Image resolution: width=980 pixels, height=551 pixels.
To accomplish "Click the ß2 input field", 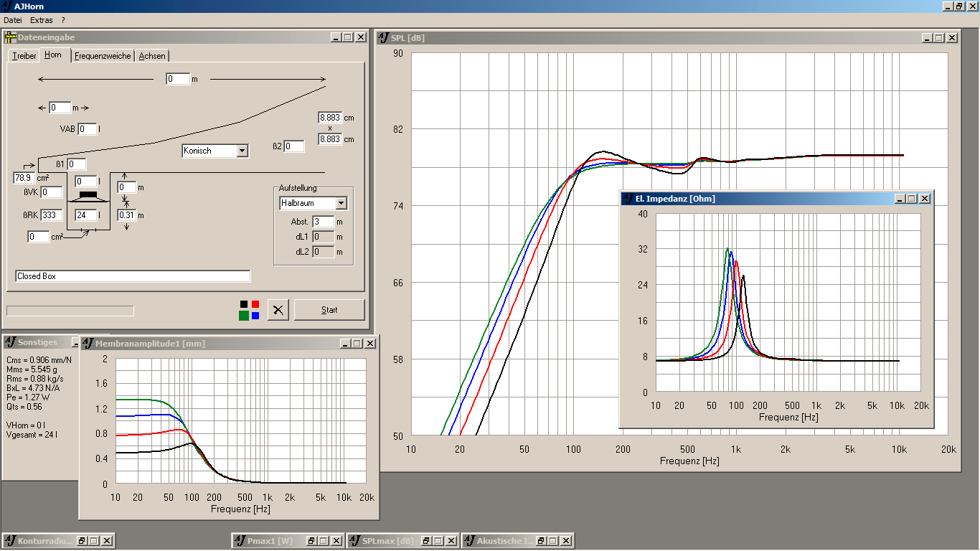I will pyautogui.click(x=294, y=146).
